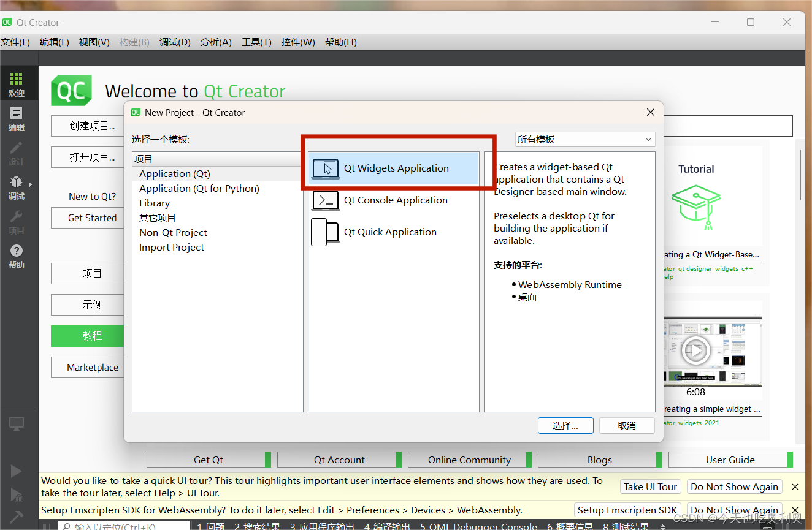Select the Qt Widgets Application template

pyautogui.click(x=393, y=168)
